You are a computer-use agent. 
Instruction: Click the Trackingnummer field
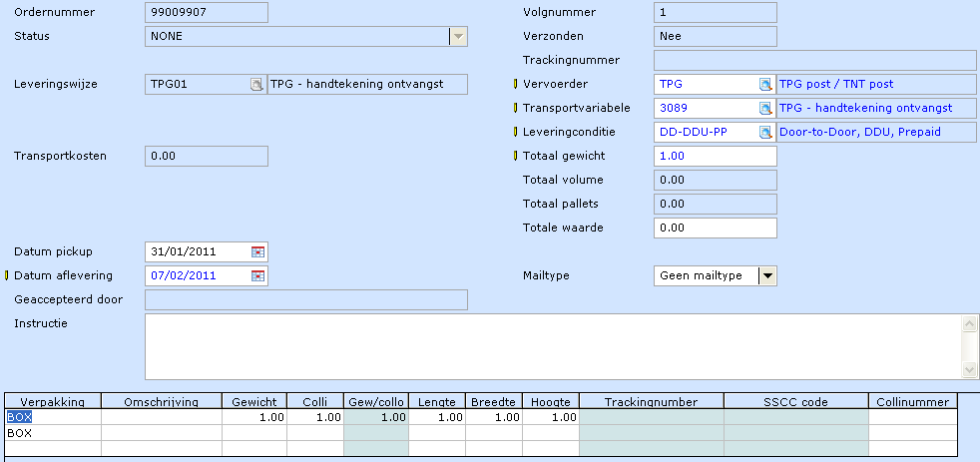(x=815, y=61)
